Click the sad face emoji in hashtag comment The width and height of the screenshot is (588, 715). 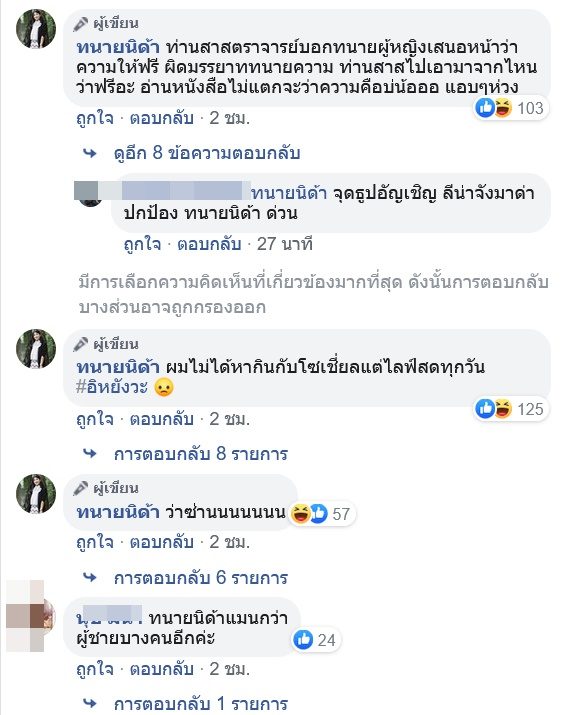[164, 388]
